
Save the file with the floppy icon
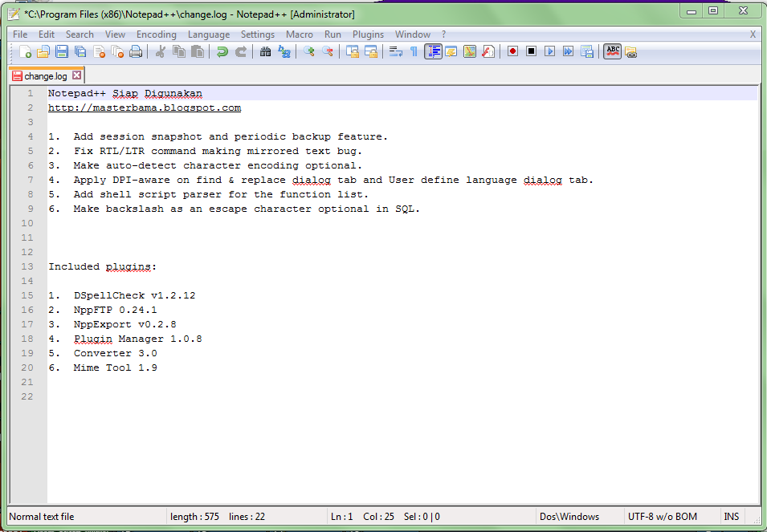point(62,51)
